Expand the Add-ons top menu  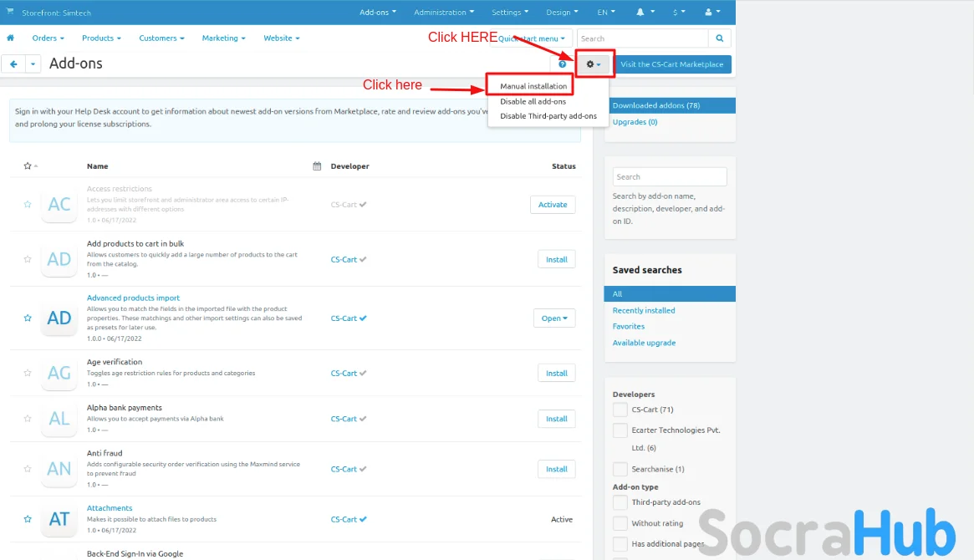[378, 12]
